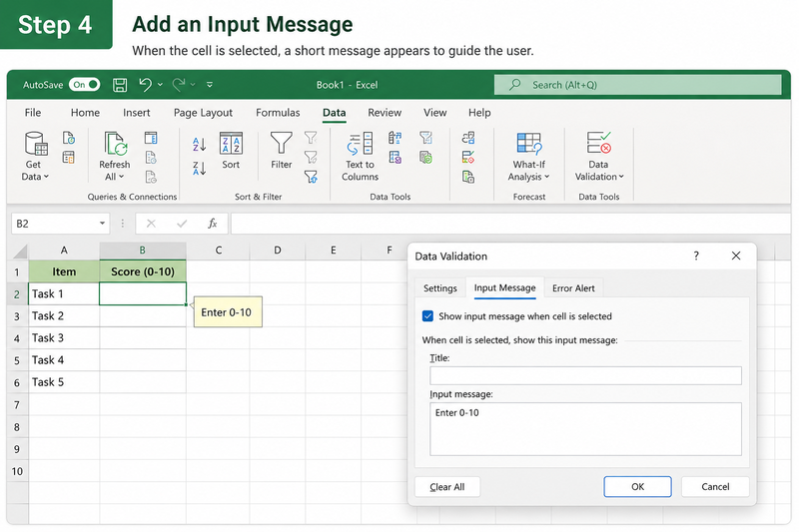The height and width of the screenshot is (532, 799).
Task: Click the Get Data database icon
Action: coord(36,143)
